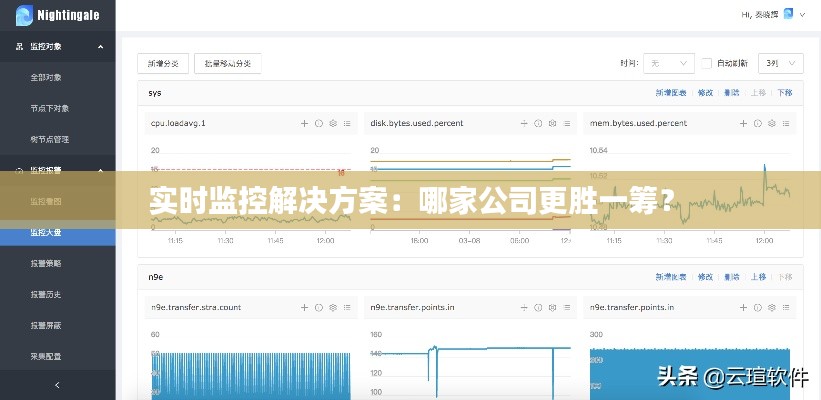The image size is (821, 400).
Task: Click the n9e.transfer.stra.count chart title
Action: click(x=196, y=308)
